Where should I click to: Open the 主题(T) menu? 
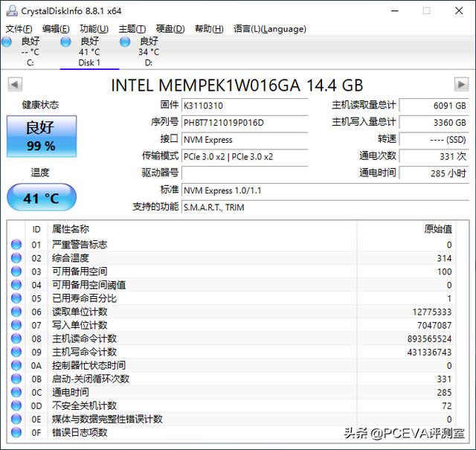pos(132,29)
